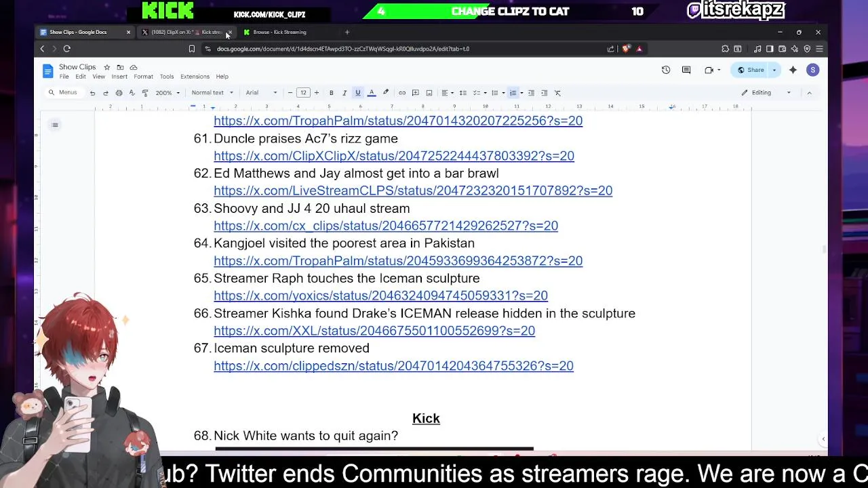Print the document using printer icon
Image resolution: width=868 pixels, height=488 pixels.
[119, 93]
